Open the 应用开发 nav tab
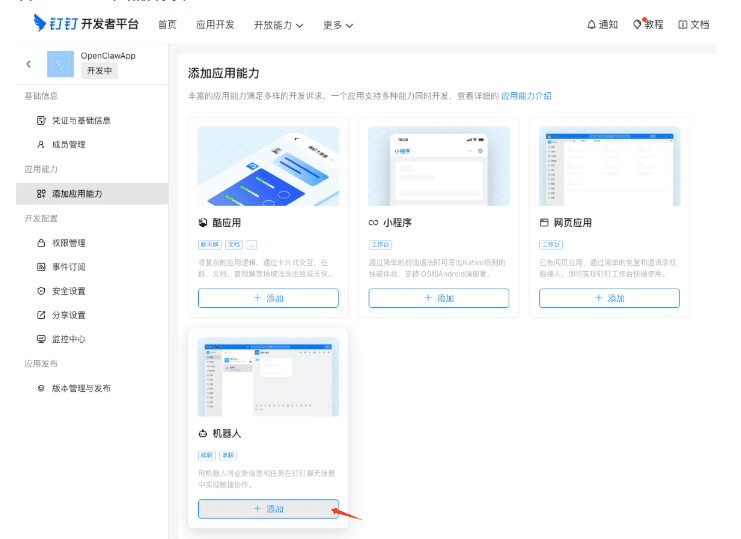Image resolution: width=741 pixels, height=539 pixels. (215, 25)
